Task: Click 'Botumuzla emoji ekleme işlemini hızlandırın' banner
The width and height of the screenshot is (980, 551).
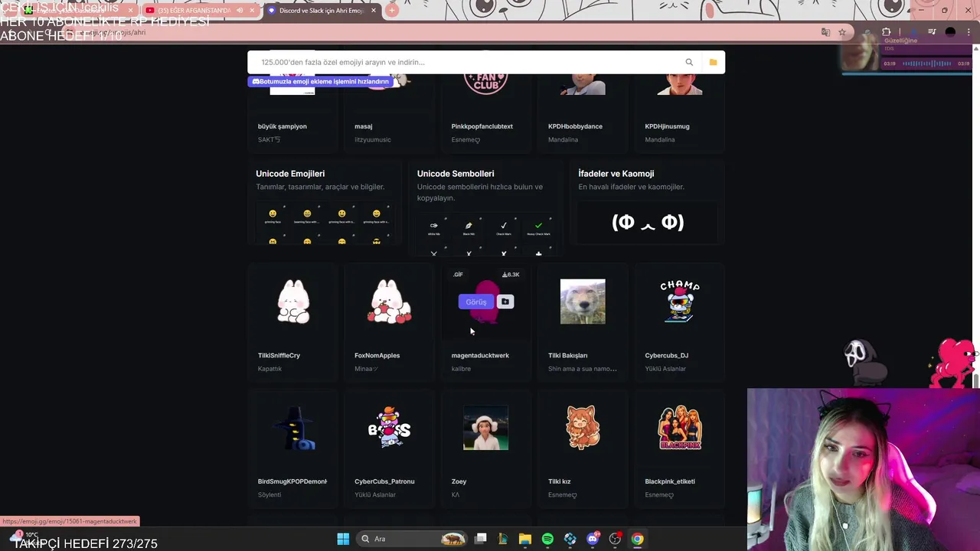Action: click(x=320, y=81)
